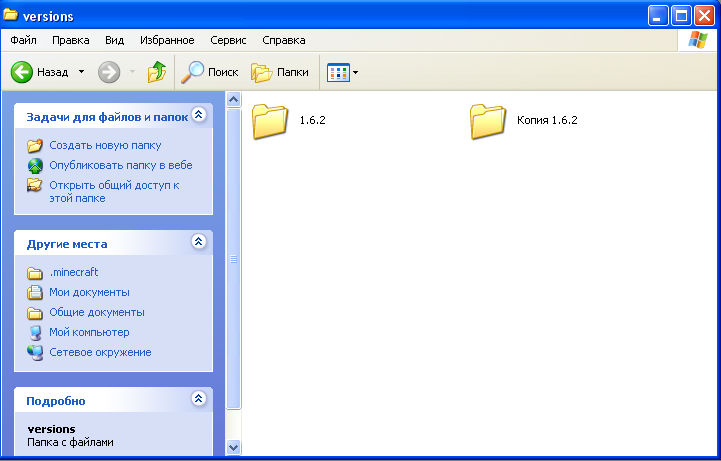
Task: Collapse the Другие места panel
Action: pos(199,241)
